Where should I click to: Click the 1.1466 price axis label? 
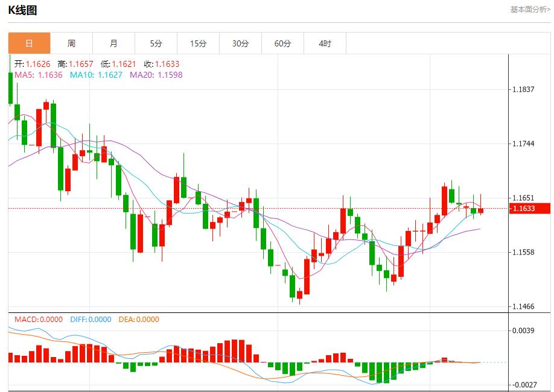tap(523, 306)
